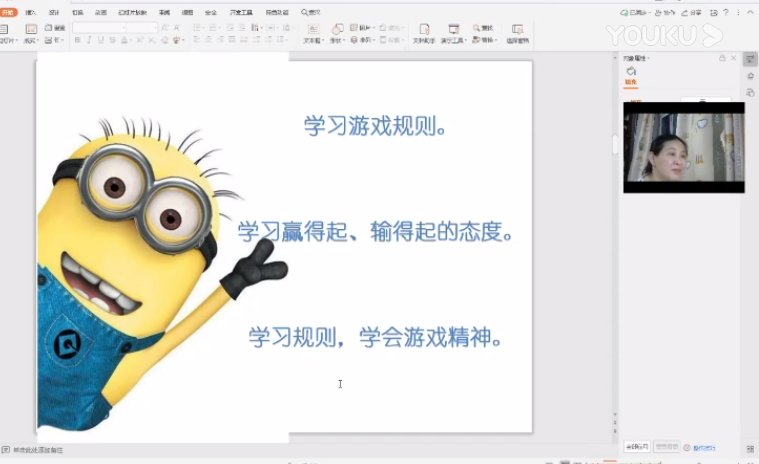Open the 设计 Design ribbon tab
The height and width of the screenshot is (464, 759).
point(54,13)
